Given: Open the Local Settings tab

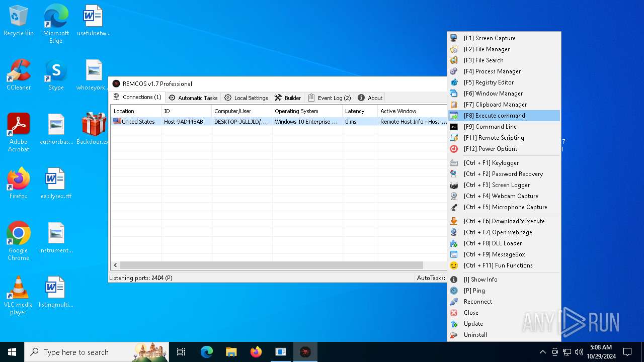Looking at the screenshot, I should [246, 98].
